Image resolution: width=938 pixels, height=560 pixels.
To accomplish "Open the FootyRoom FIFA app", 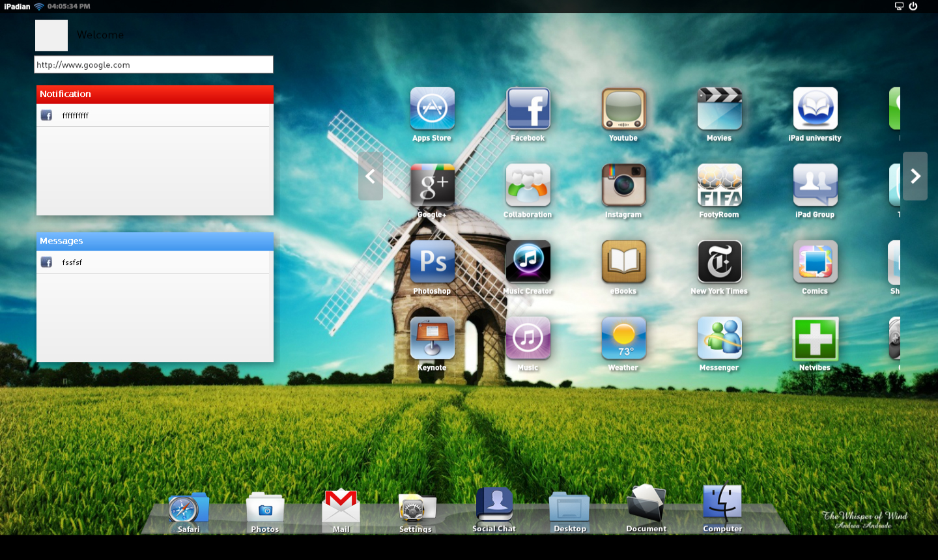I will point(720,186).
